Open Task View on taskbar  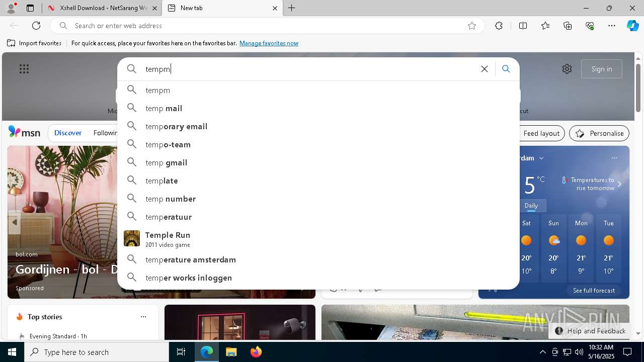pos(181,352)
